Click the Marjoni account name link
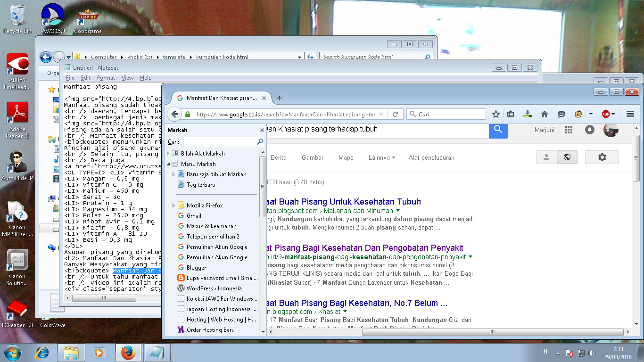The height and width of the screenshot is (362, 644). (545, 130)
